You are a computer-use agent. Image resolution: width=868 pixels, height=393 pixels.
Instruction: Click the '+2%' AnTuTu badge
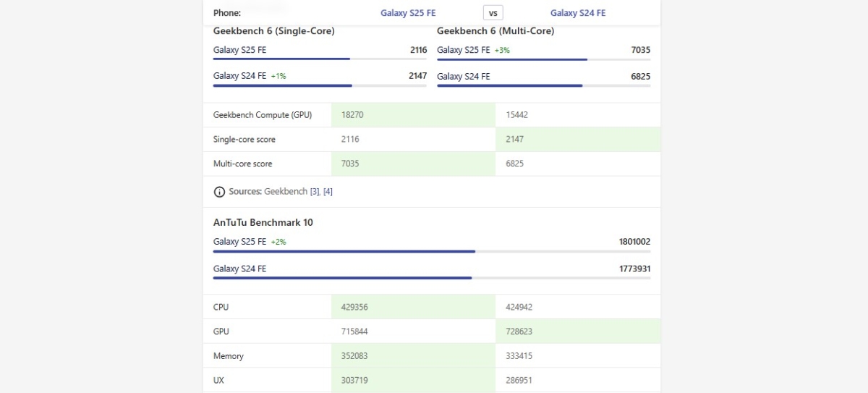click(278, 242)
